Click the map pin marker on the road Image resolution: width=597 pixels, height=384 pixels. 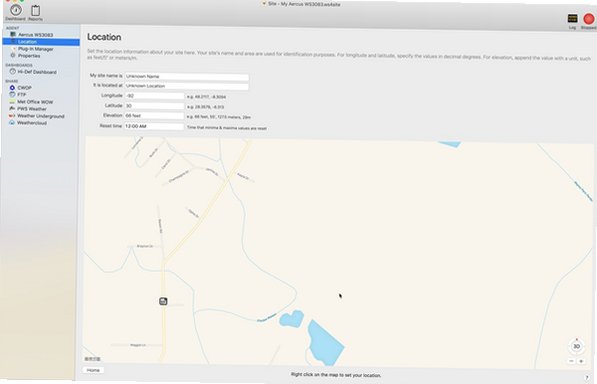(163, 301)
